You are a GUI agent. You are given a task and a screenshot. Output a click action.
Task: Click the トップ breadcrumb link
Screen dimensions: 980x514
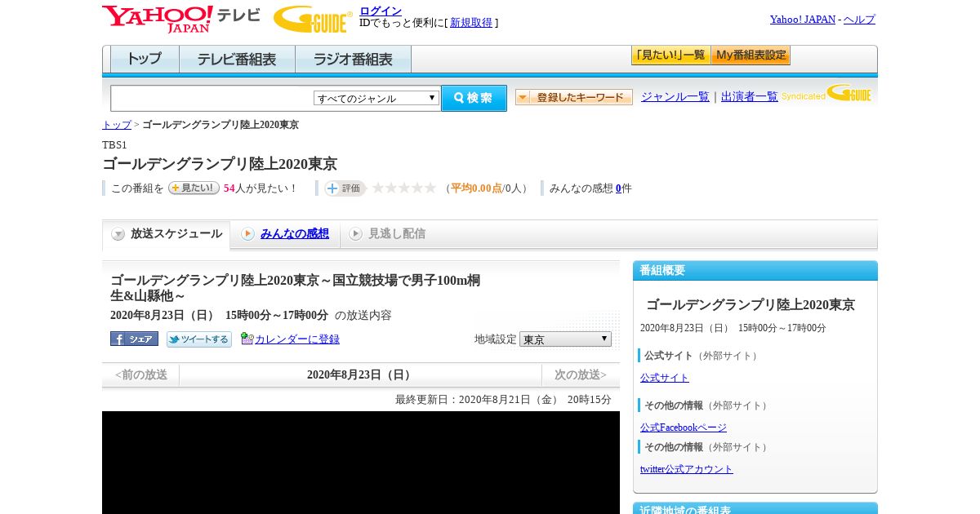(117, 125)
